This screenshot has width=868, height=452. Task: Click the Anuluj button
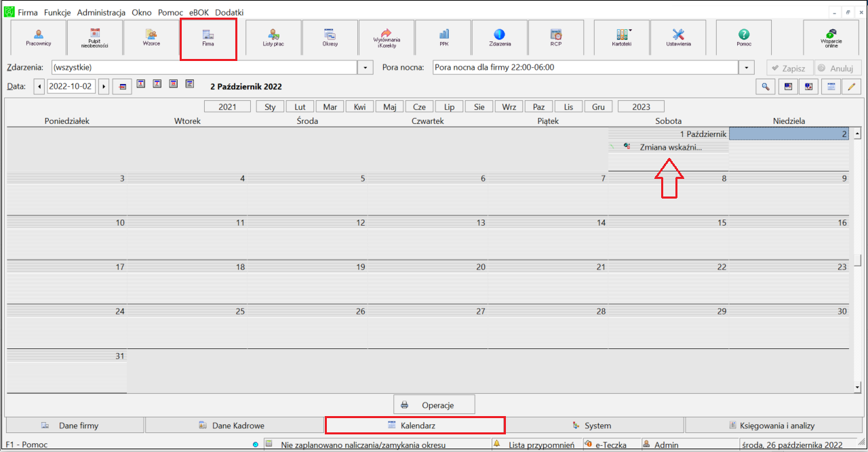[x=838, y=68]
